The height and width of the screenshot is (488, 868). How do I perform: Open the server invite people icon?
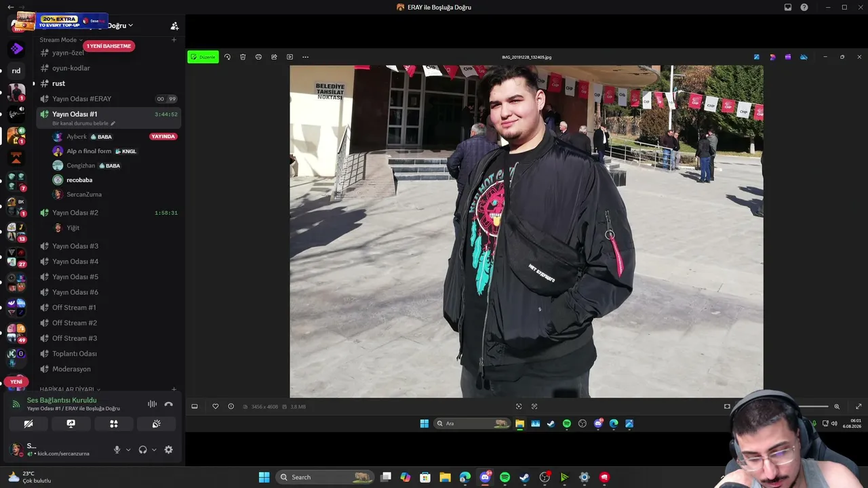point(174,26)
